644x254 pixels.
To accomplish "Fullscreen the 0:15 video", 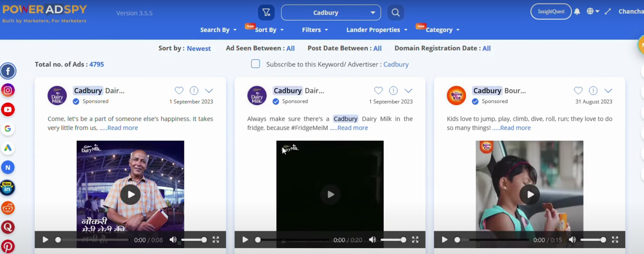I will [615, 240].
